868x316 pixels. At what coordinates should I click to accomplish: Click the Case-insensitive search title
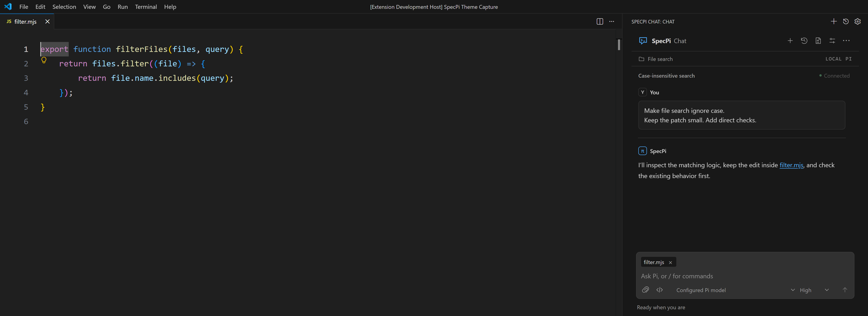[x=666, y=76]
